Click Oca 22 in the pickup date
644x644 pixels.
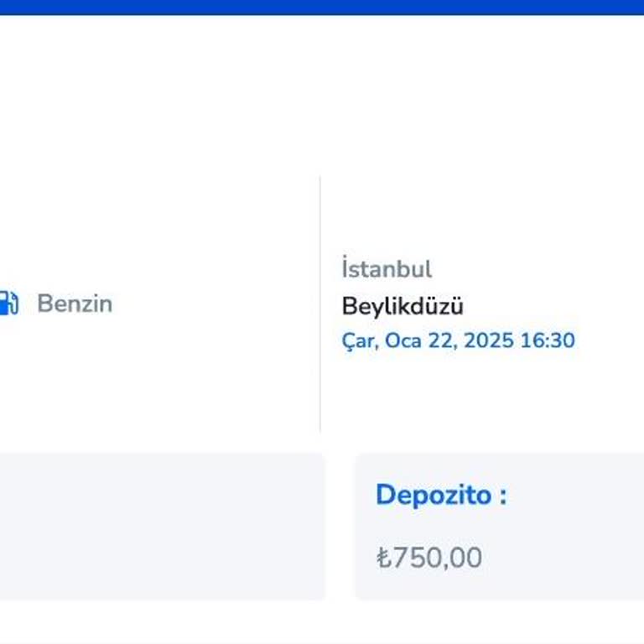point(419,340)
